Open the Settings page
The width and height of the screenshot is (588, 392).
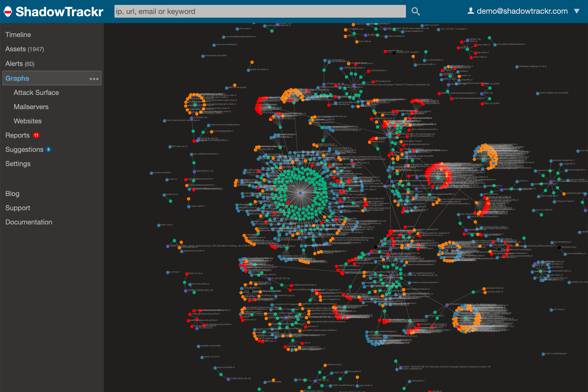coord(18,164)
